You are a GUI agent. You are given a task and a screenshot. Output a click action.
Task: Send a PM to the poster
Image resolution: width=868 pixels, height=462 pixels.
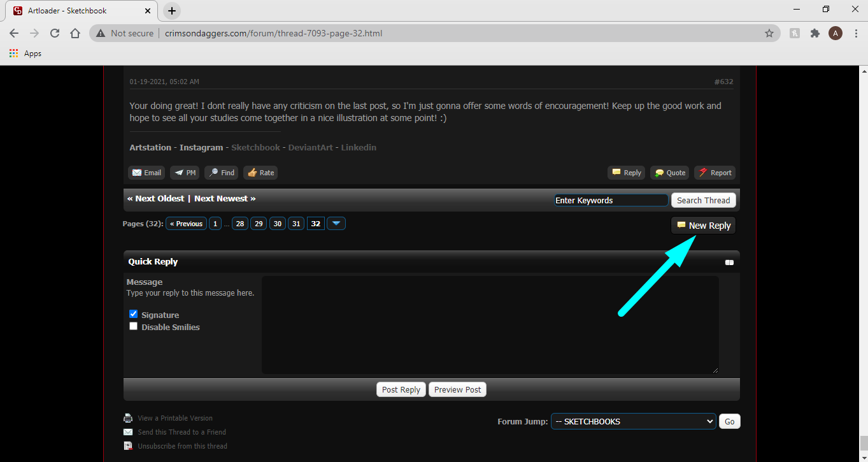point(185,173)
